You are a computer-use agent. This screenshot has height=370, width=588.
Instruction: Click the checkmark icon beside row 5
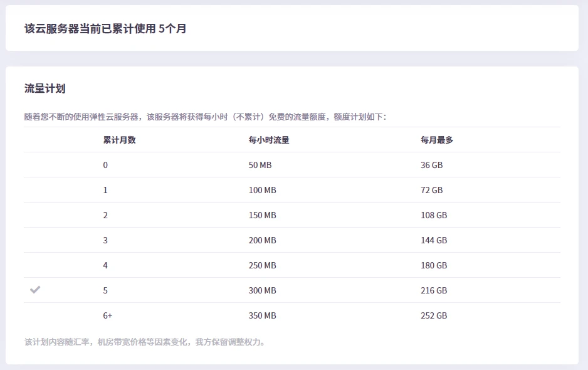tap(35, 290)
